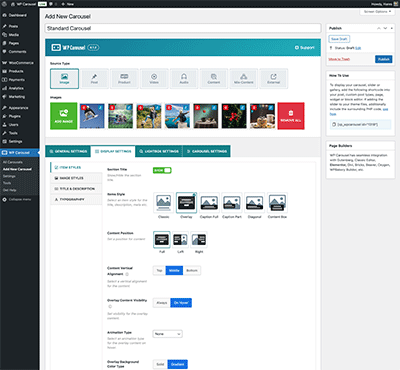
Task: Open the seaside jumper image thumbnail
Action: [x=177, y=116]
